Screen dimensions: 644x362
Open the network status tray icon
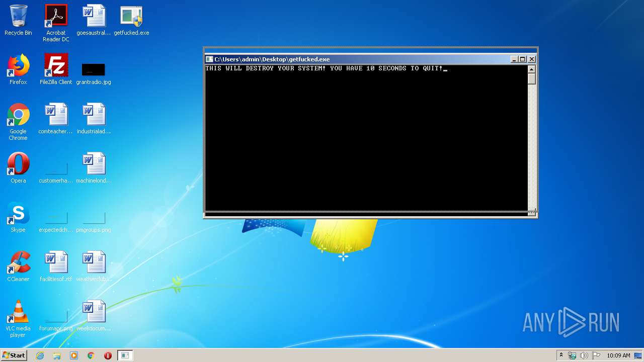point(572,355)
